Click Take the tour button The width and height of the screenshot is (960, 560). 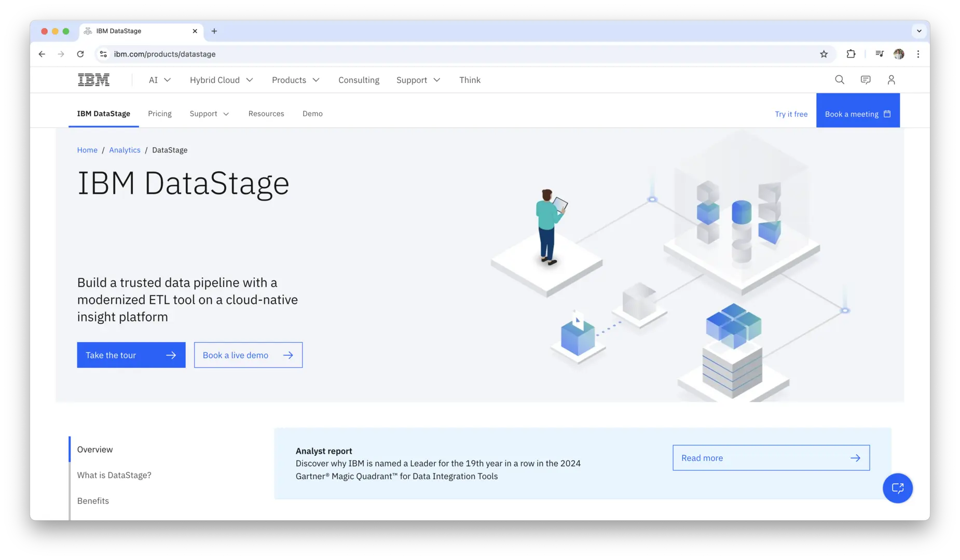click(x=131, y=355)
